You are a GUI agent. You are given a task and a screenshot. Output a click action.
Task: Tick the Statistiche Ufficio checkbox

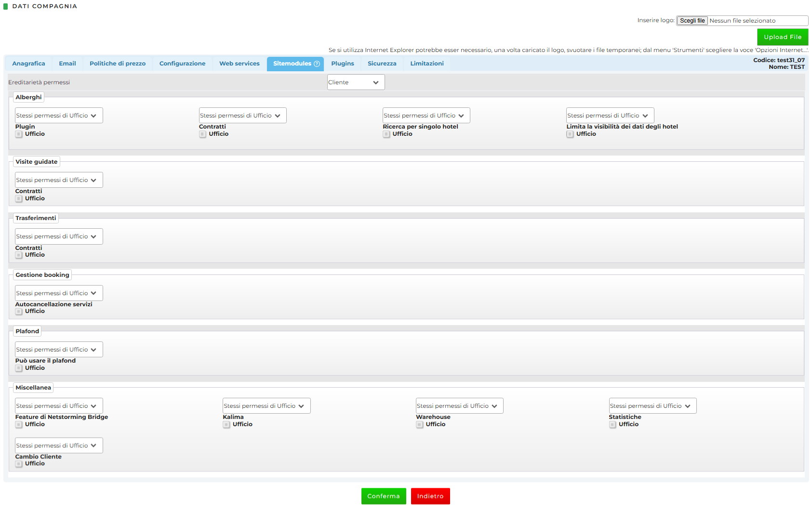click(x=612, y=425)
